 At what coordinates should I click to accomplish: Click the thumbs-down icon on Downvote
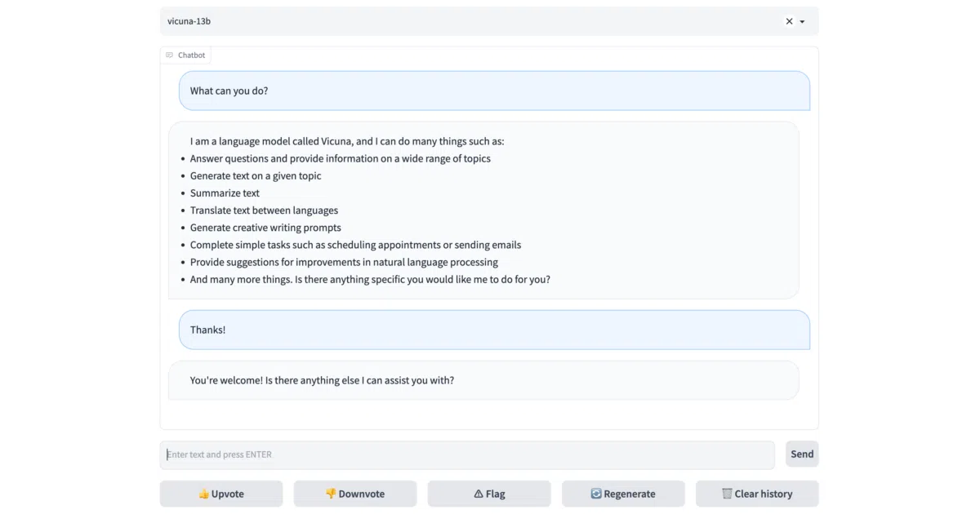[331, 494]
